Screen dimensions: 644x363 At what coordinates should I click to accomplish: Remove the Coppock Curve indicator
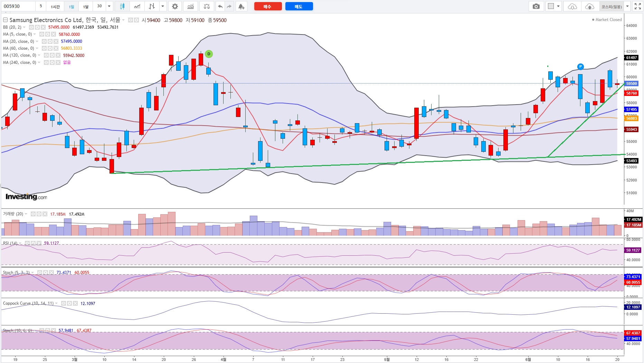[75, 303]
